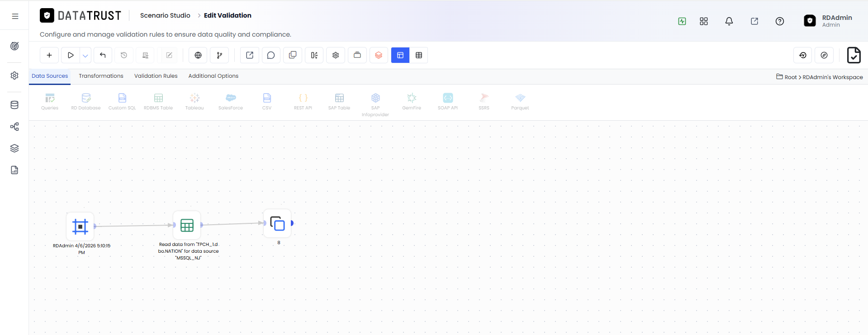Open the Additional Options tab

click(213, 76)
